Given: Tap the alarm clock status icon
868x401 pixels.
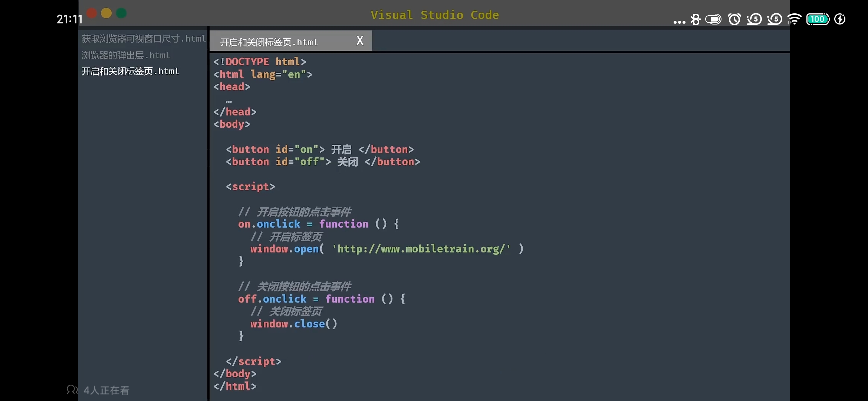Looking at the screenshot, I should tap(734, 19).
